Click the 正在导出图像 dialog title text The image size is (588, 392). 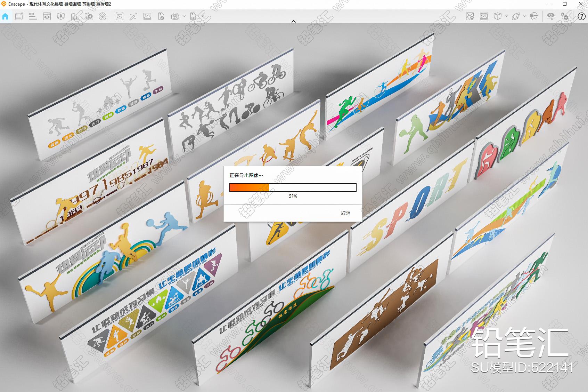click(246, 175)
